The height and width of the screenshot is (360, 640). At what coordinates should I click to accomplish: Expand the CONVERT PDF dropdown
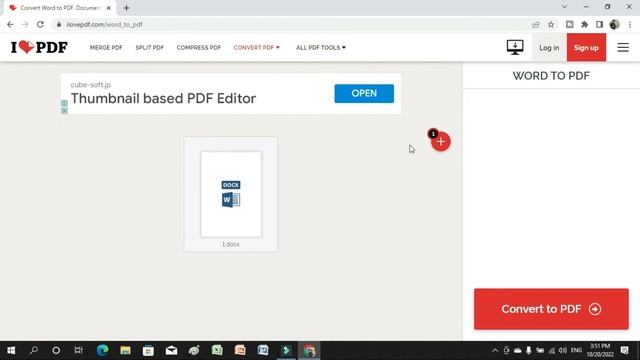pos(257,48)
